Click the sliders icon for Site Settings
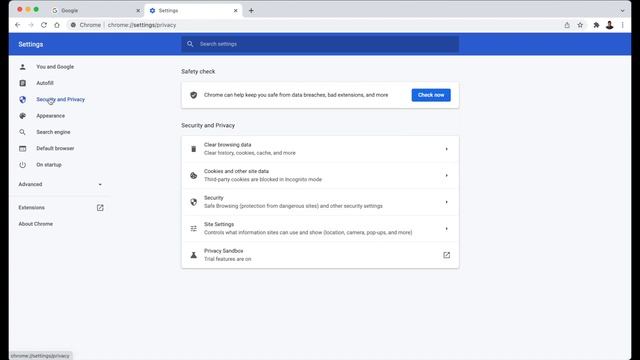 click(x=193, y=229)
